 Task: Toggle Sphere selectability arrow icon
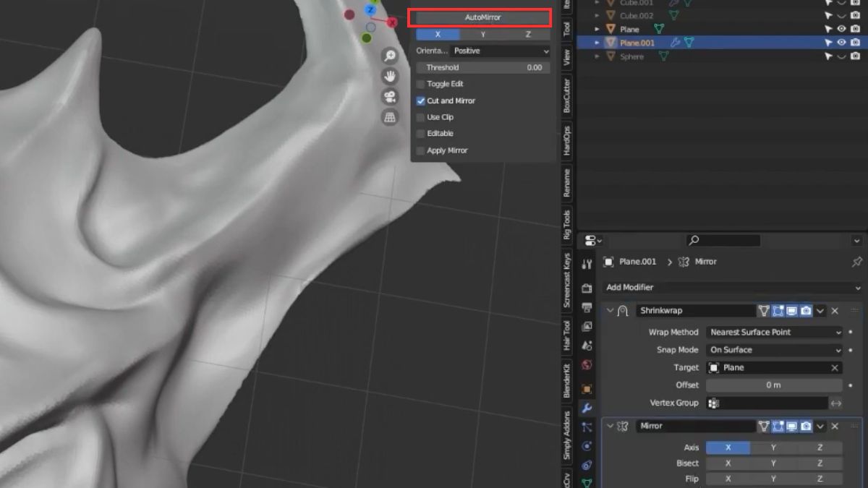[x=829, y=56]
